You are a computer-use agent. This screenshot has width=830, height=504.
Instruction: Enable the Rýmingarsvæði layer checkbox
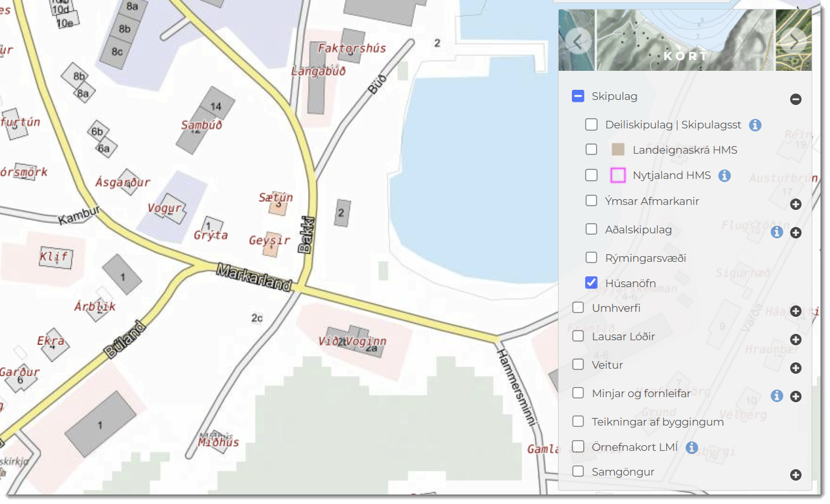(x=592, y=257)
